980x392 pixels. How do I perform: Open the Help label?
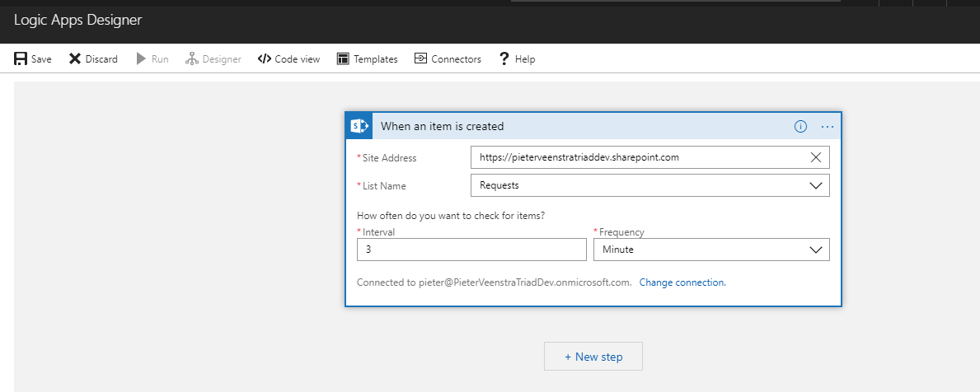525,59
